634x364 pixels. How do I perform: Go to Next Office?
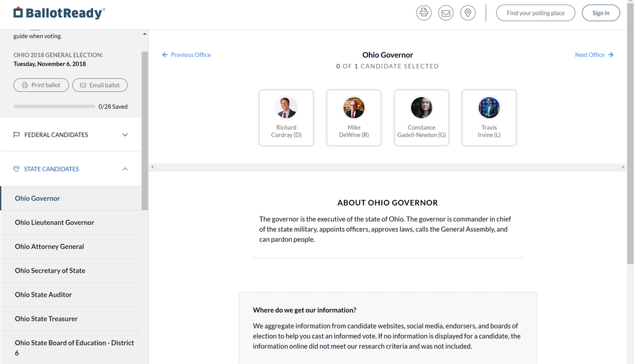593,55
